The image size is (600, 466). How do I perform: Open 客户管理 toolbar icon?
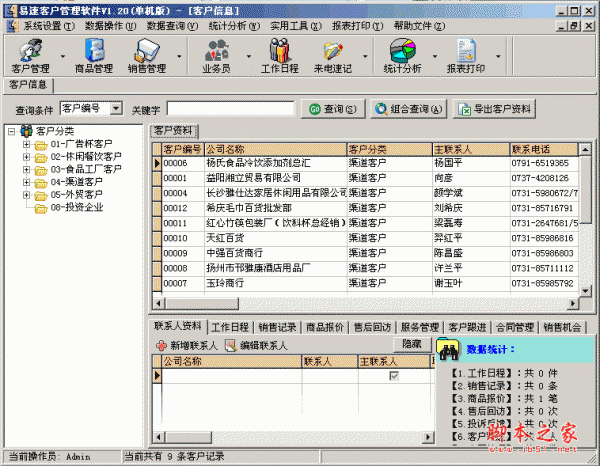click(x=31, y=50)
